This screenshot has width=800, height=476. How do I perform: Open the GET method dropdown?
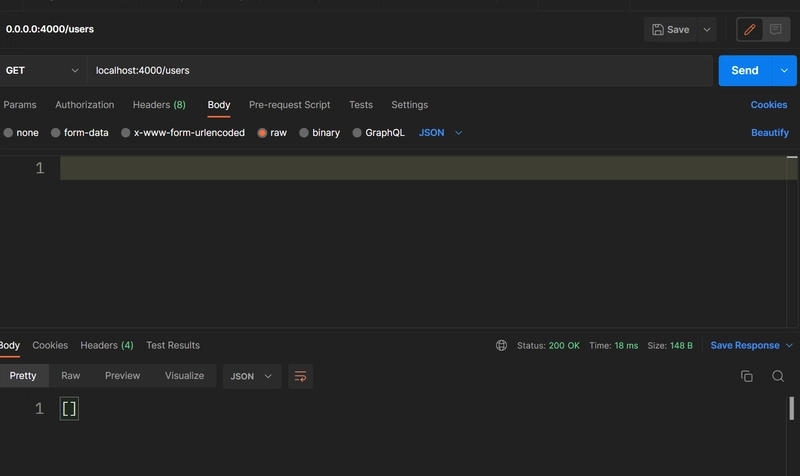(x=43, y=70)
